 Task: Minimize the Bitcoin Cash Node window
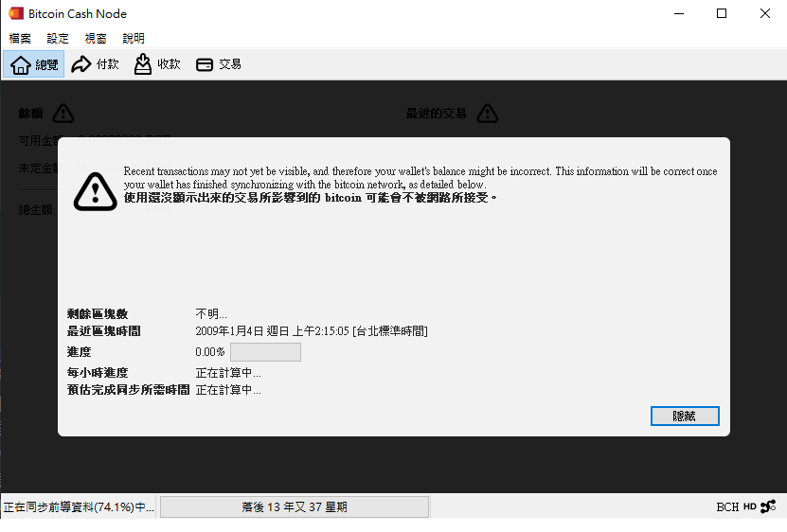pos(679,13)
